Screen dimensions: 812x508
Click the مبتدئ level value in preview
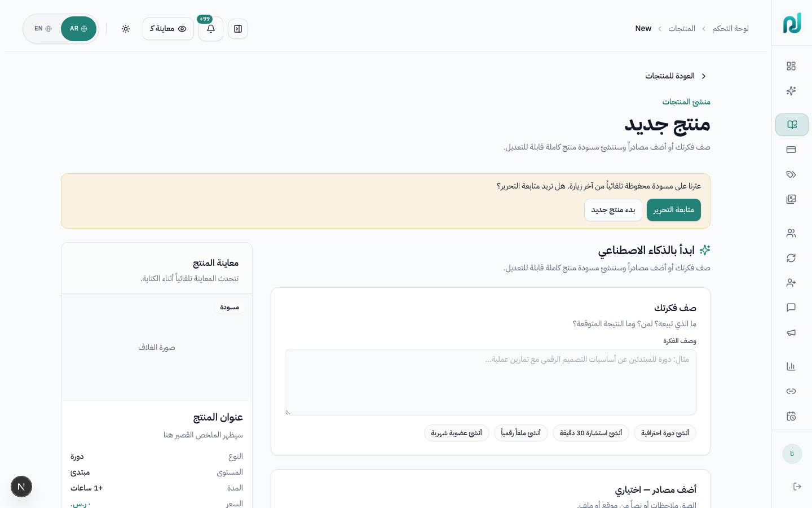click(80, 472)
